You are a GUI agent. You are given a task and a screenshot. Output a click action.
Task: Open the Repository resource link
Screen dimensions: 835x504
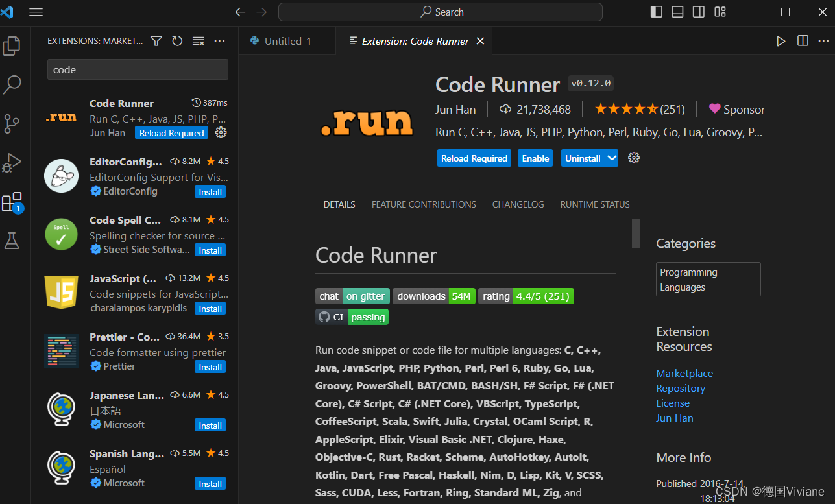point(681,388)
